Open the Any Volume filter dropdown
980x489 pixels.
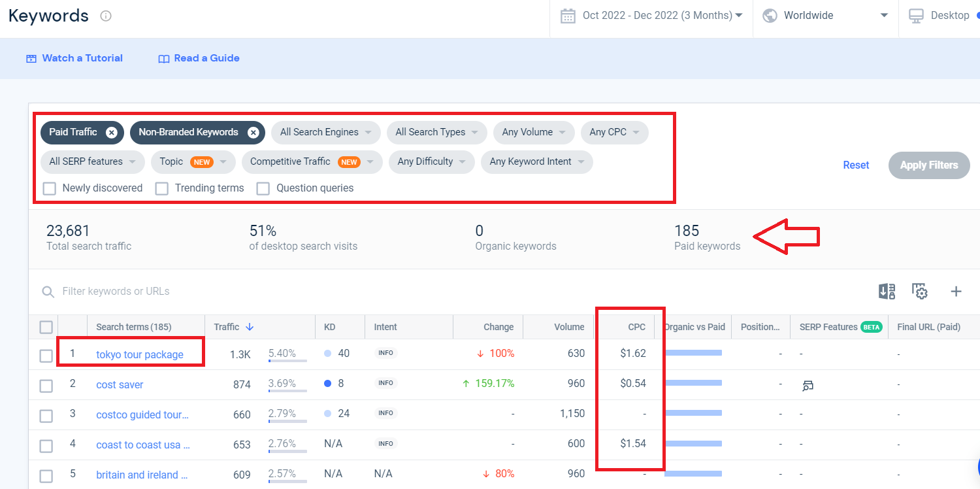(534, 133)
